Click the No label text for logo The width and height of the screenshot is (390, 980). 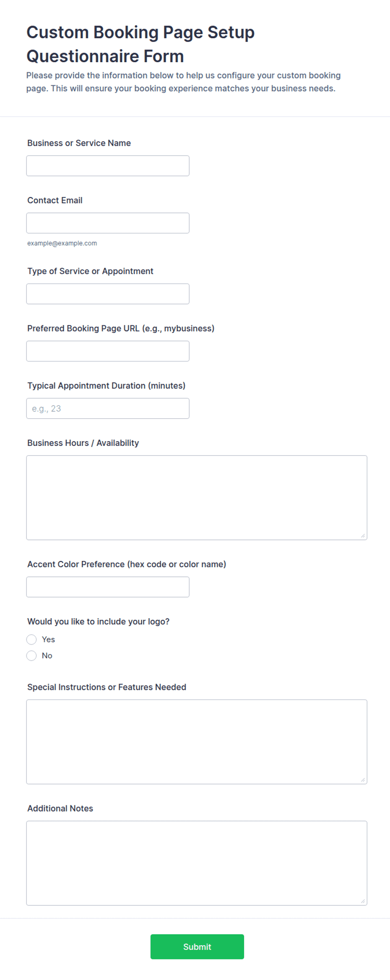coord(47,655)
